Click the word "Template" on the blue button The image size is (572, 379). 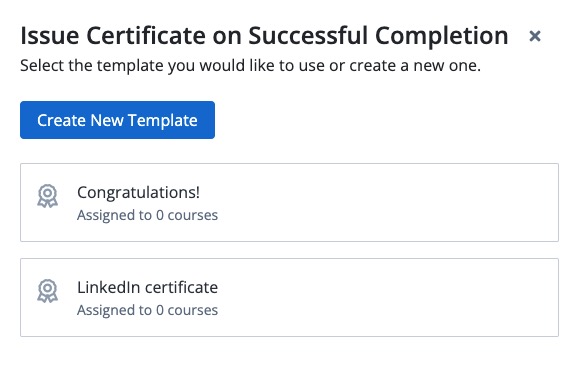(x=162, y=121)
